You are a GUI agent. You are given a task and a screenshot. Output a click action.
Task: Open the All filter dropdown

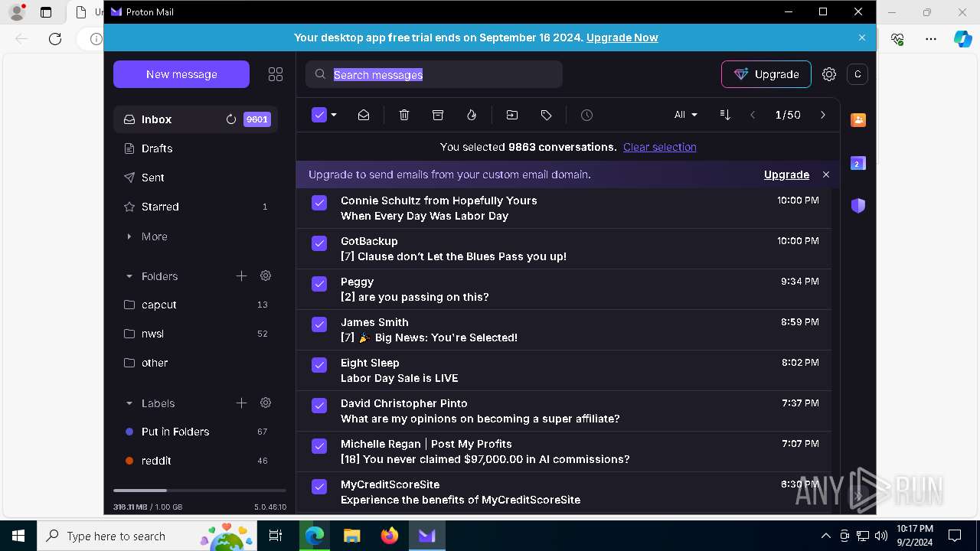click(x=685, y=115)
